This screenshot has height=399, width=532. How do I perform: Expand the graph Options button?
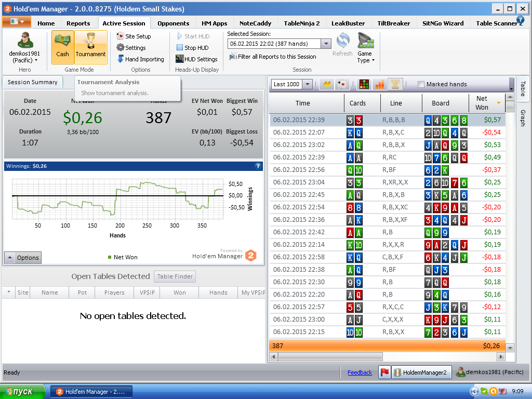(23, 258)
